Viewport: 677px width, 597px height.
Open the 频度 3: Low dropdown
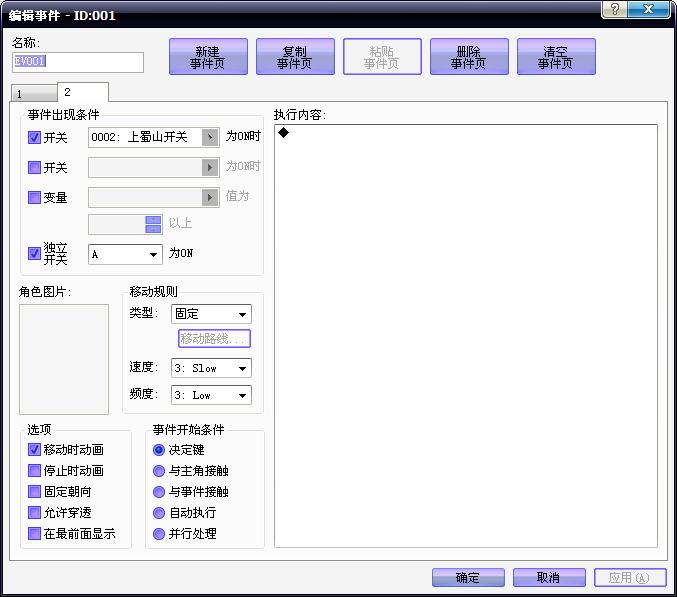click(x=211, y=395)
